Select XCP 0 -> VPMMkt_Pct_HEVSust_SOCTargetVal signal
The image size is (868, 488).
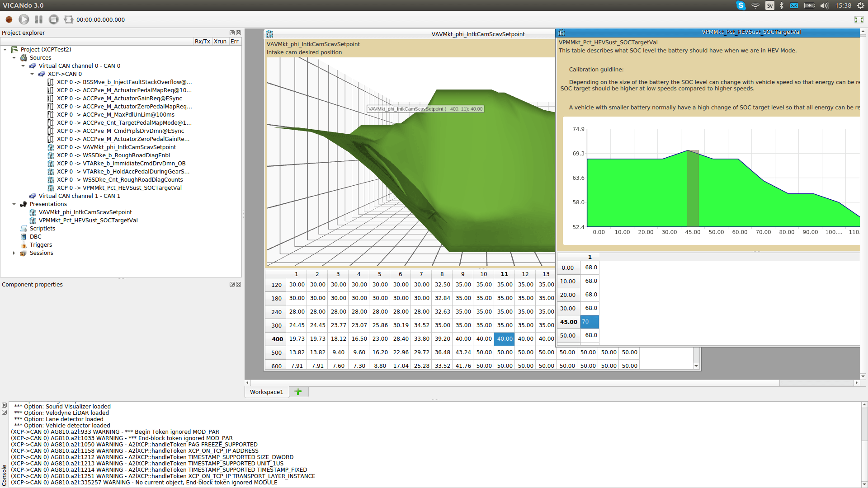pos(119,188)
